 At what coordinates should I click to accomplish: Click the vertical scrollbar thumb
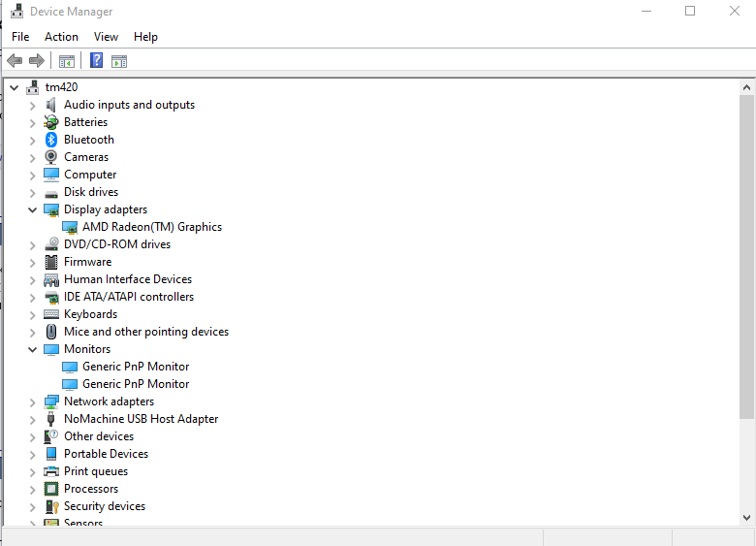point(746,257)
